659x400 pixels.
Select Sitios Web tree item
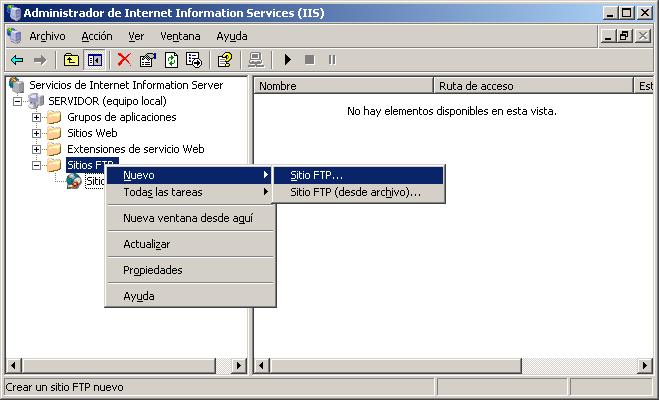tap(92, 133)
